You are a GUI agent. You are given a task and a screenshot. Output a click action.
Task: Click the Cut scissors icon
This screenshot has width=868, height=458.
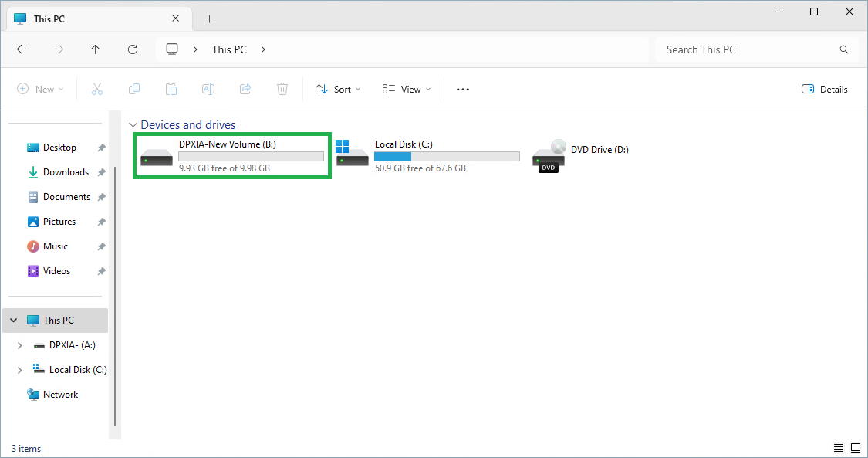tap(97, 90)
